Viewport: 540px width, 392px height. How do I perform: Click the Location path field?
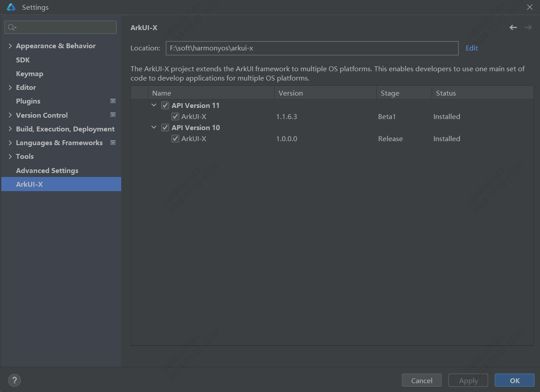click(x=312, y=48)
